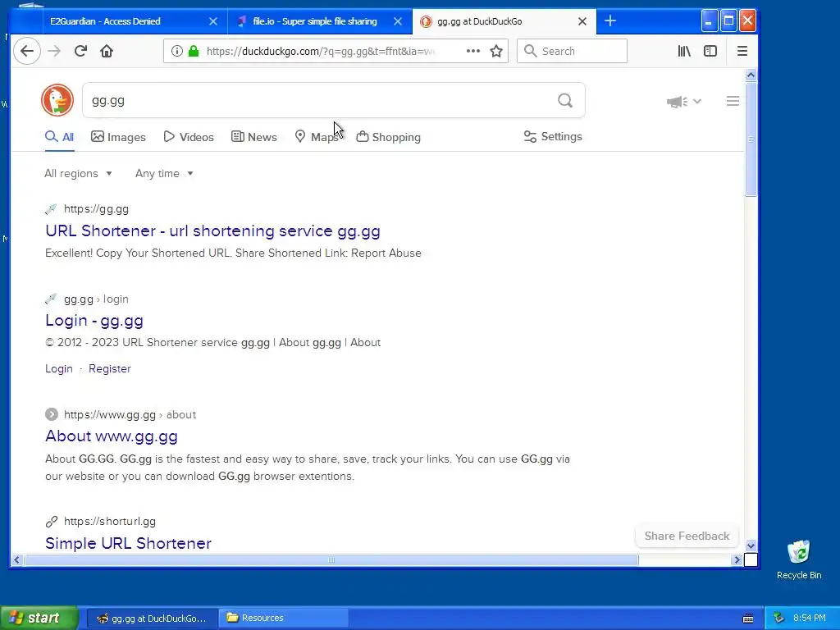Viewport: 840px width, 630px height.
Task: Close the file.io tab
Action: 398,21
